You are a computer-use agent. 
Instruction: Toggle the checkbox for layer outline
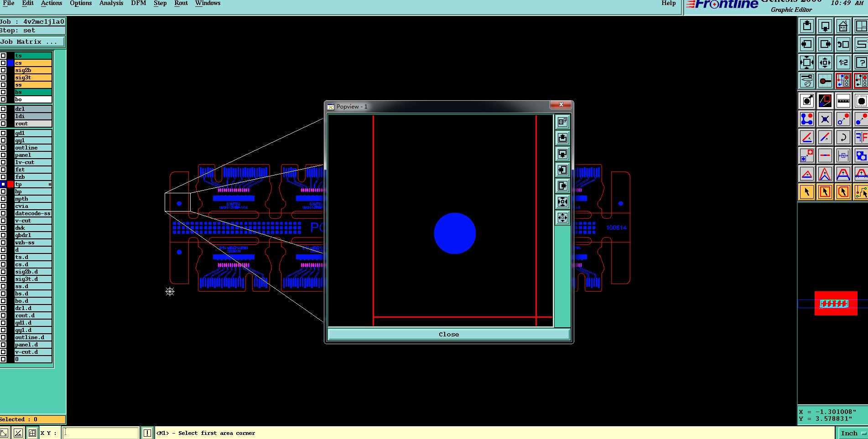pyautogui.click(x=3, y=148)
